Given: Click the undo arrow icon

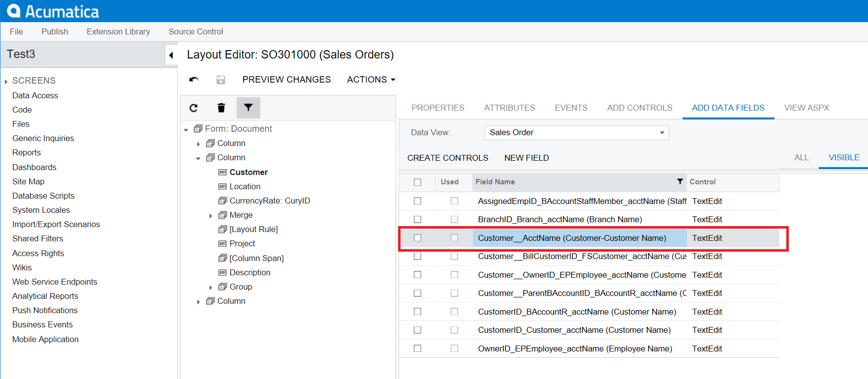Looking at the screenshot, I should 194,80.
